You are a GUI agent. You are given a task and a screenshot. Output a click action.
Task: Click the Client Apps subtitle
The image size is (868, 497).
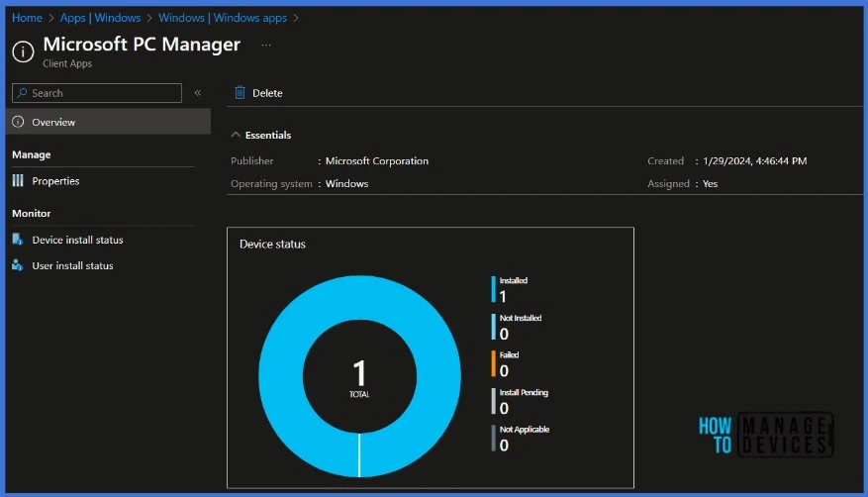[x=67, y=63]
